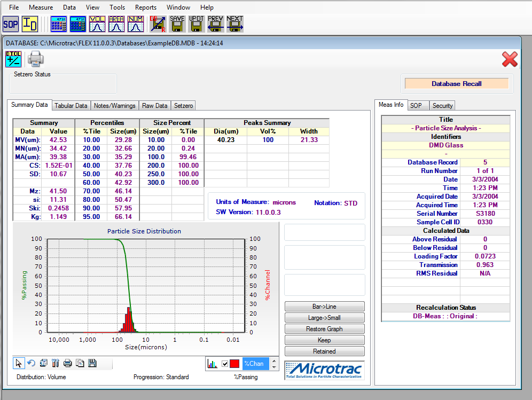Click the SOP toolbar icon

[11, 24]
